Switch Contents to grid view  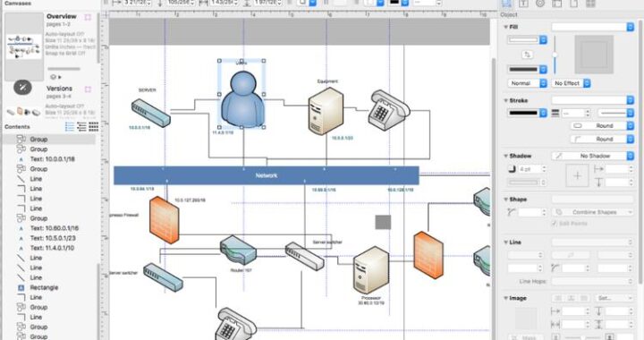pos(94,126)
